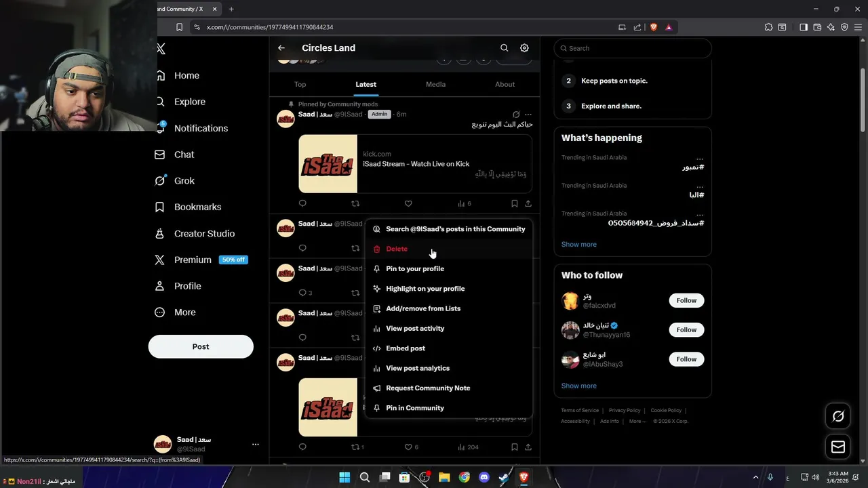View the 204 views analytics on bottom post
The width and height of the screenshot is (868, 488).
pyautogui.click(x=469, y=447)
